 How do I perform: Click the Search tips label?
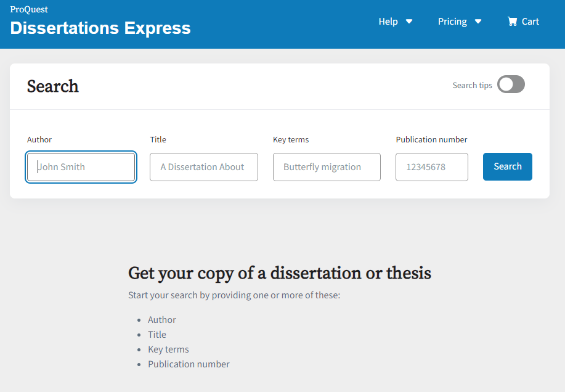click(x=472, y=85)
